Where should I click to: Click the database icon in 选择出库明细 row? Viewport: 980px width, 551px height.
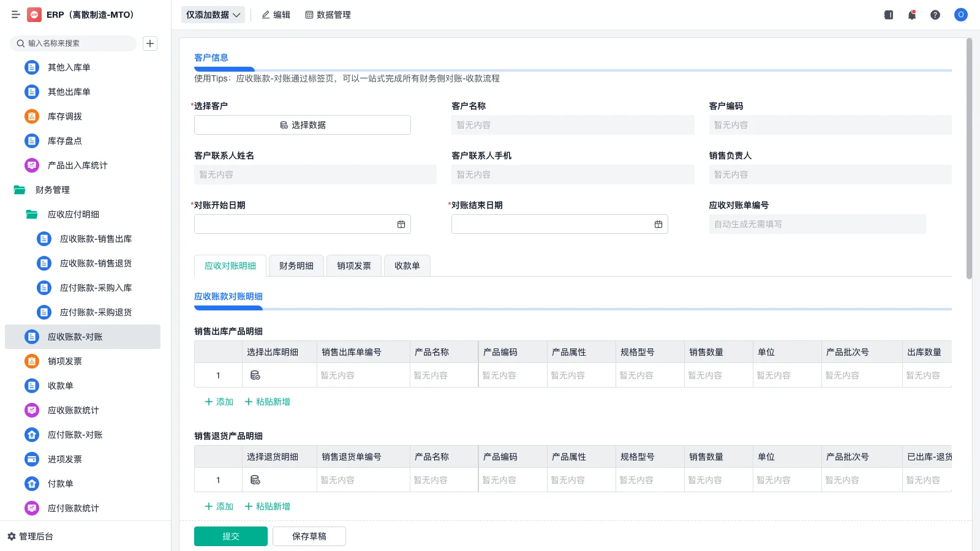[x=255, y=375]
